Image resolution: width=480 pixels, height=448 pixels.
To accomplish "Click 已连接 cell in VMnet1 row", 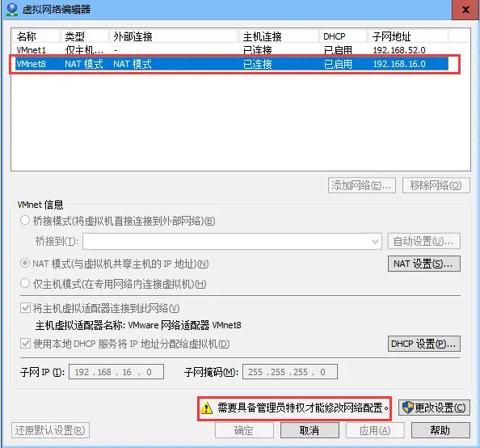I will [x=258, y=50].
